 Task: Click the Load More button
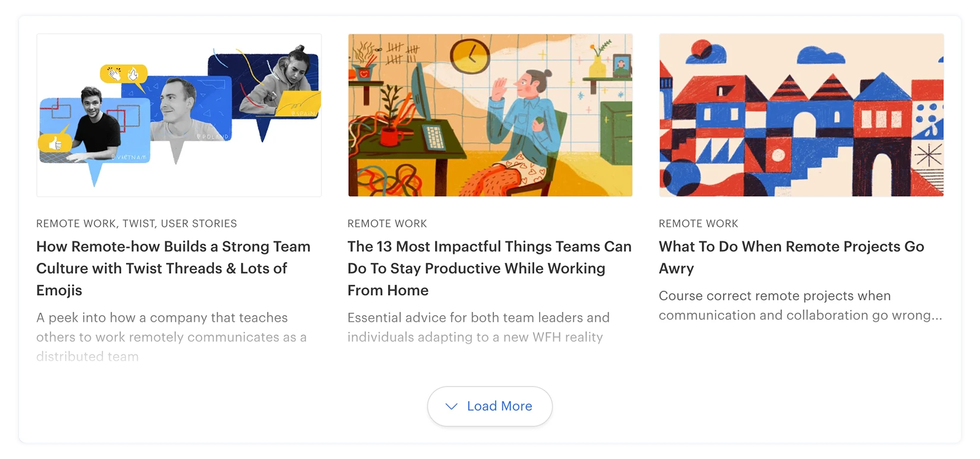pos(490,406)
